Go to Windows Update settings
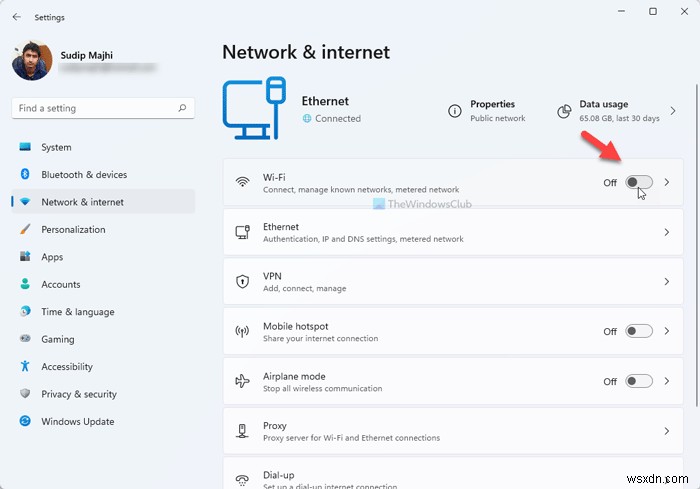Screen dimensions: 700x489 (77, 421)
